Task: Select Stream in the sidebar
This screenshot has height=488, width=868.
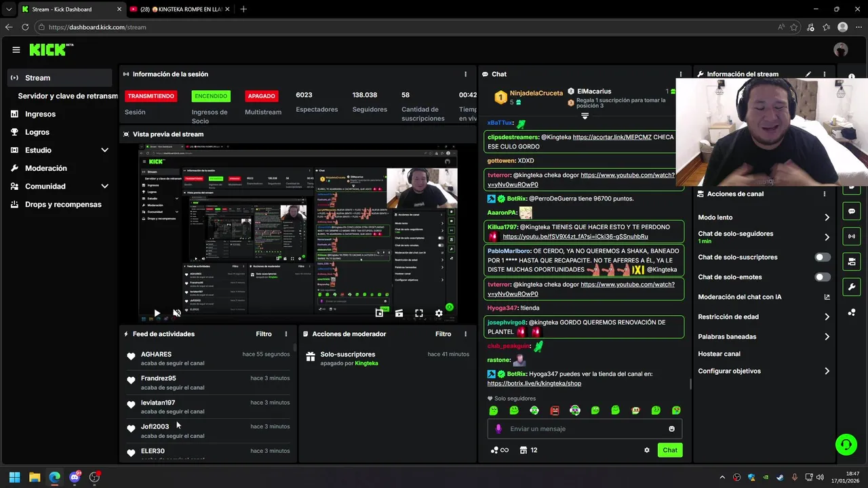Action: [60, 78]
